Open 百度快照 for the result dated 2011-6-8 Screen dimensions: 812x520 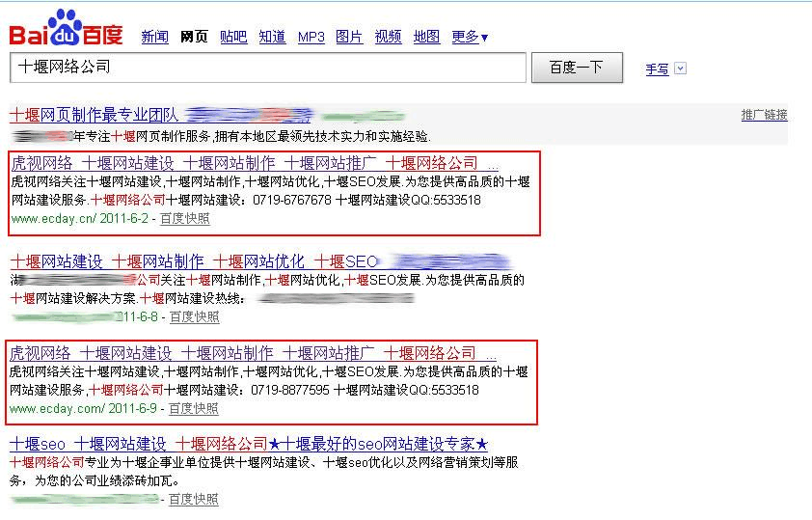point(194,316)
